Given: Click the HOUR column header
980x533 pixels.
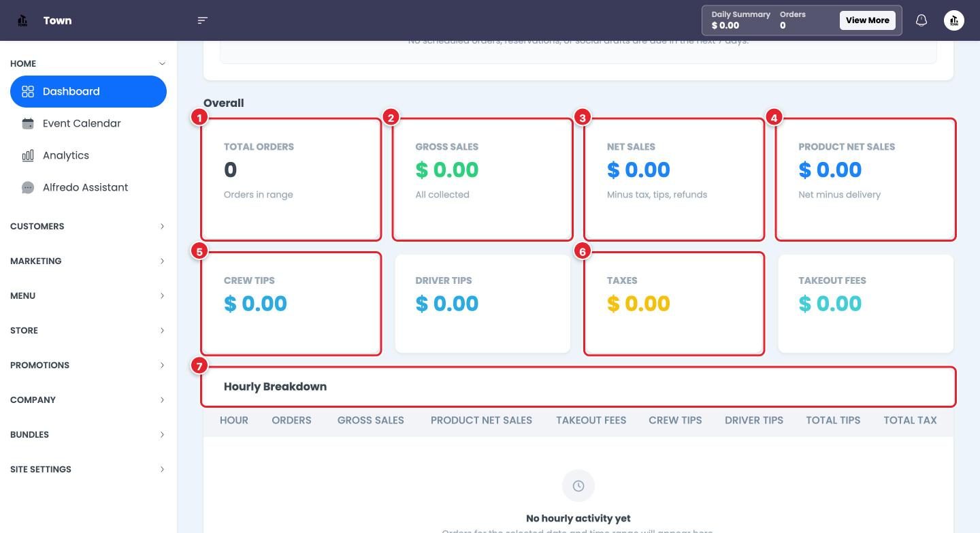Looking at the screenshot, I should point(234,420).
